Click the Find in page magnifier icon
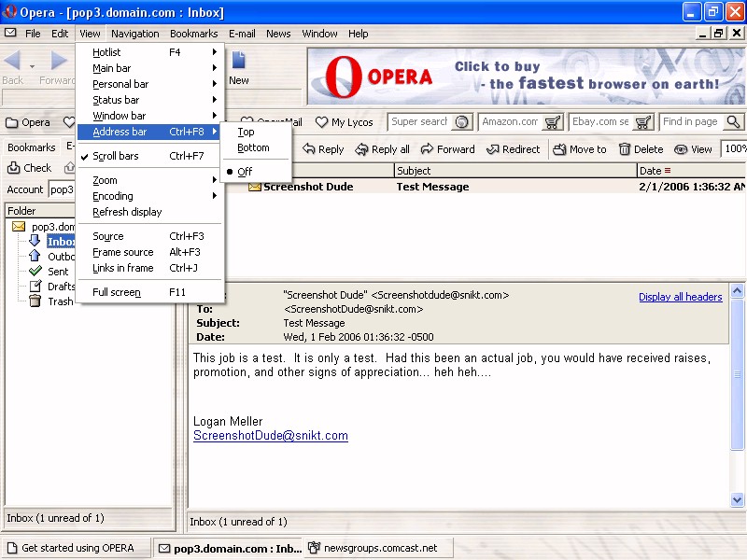747x560 pixels. pos(733,122)
